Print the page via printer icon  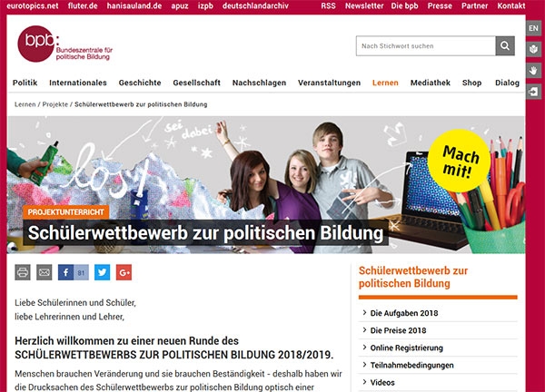point(23,272)
